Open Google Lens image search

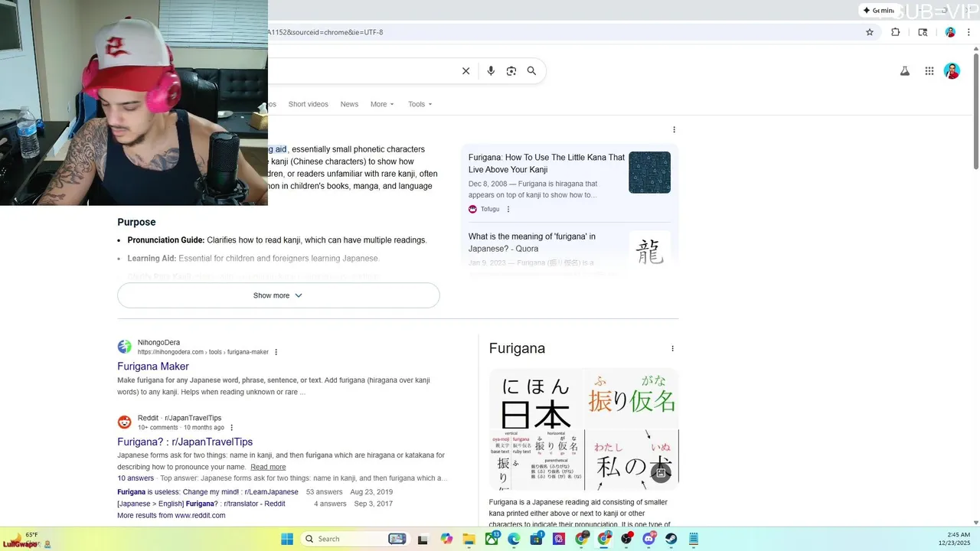(x=511, y=71)
